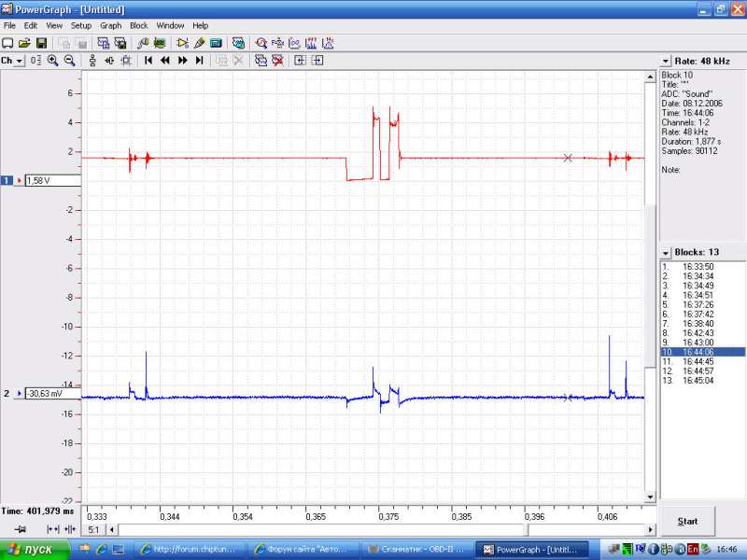Collapse the Blocks: 13 panel arrow
Viewport: 747px width, 560px height.
(x=665, y=252)
